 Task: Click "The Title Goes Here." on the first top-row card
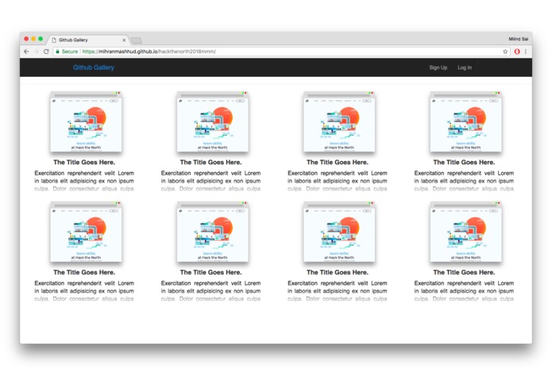tap(84, 162)
